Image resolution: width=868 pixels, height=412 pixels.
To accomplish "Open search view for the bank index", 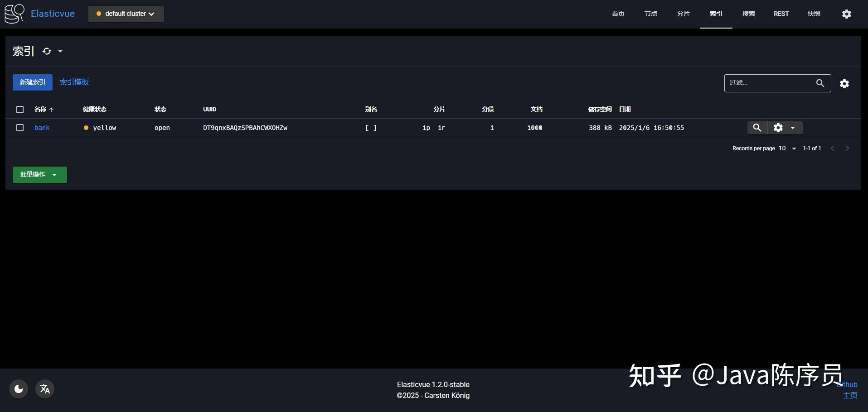I will tap(757, 128).
